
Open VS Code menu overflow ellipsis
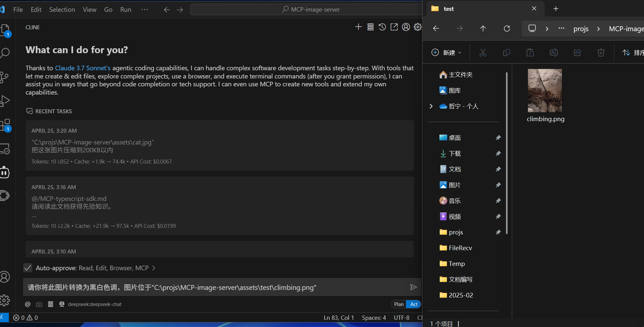coord(145,10)
